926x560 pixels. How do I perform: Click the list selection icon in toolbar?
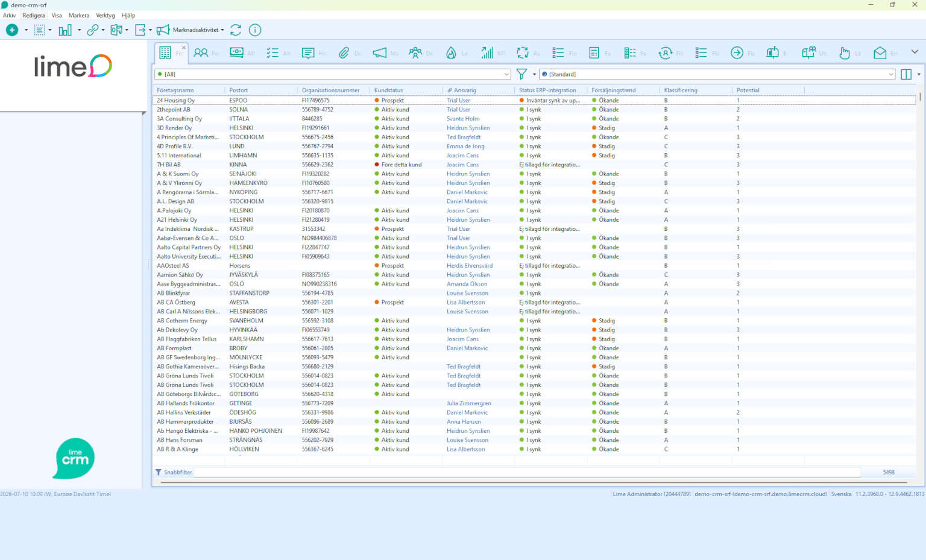pyautogui.click(x=39, y=30)
